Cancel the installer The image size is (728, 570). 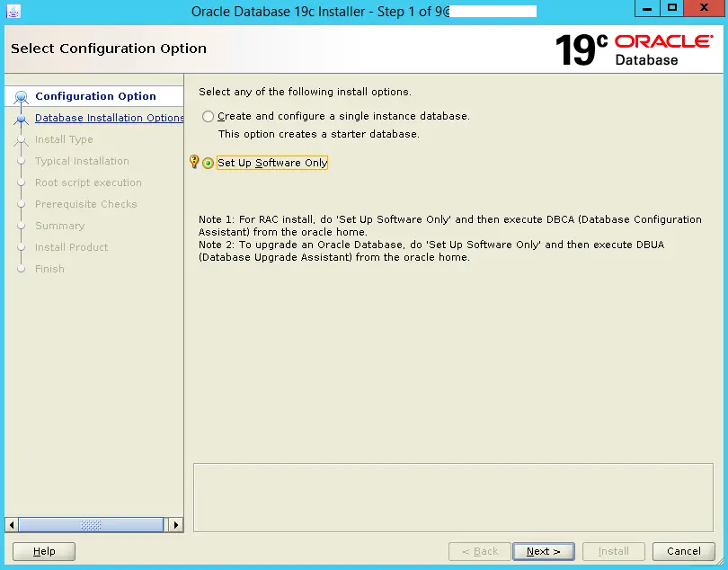[683, 551]
